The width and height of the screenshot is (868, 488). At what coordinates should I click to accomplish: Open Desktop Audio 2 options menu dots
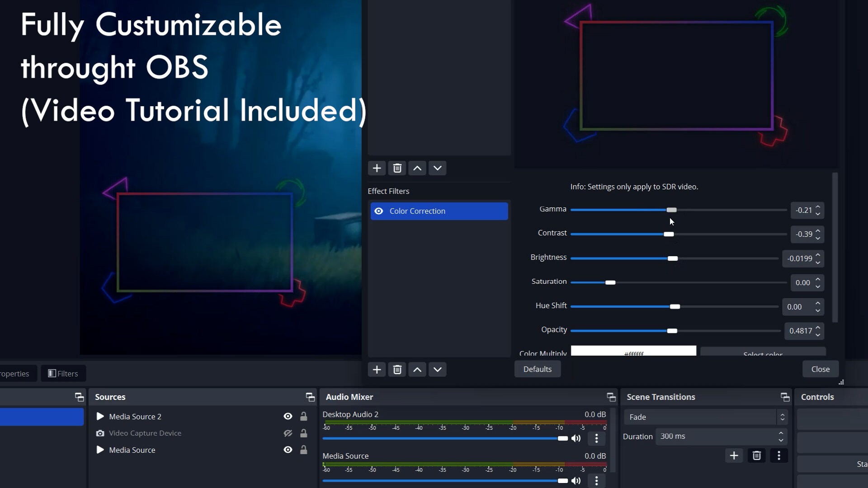[596, 438]
